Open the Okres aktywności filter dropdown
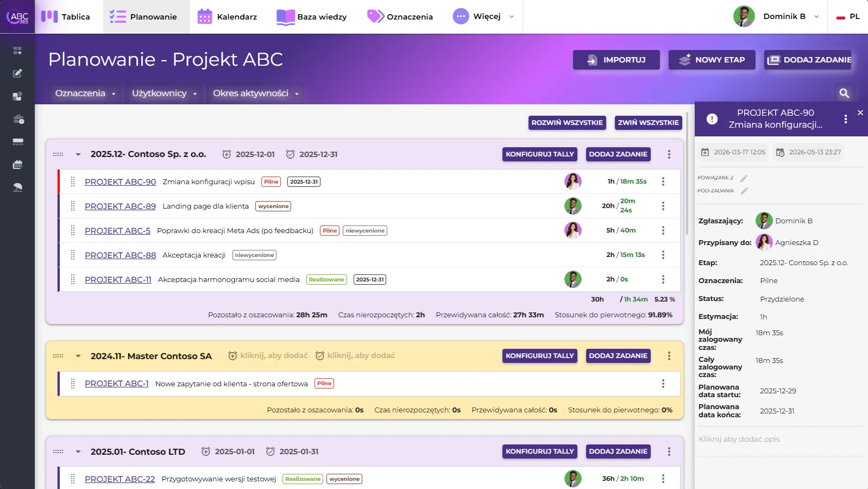868x489 pixels. pyautogui.click(x=255, y=93)
